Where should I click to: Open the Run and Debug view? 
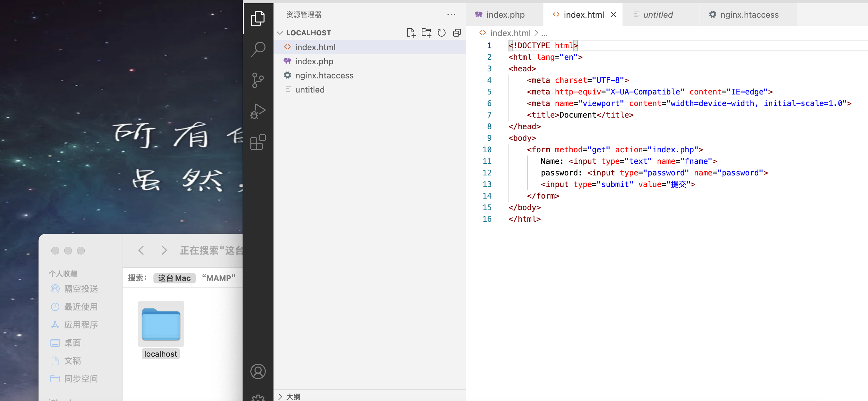pyautogui.click(x=258, y=111)
